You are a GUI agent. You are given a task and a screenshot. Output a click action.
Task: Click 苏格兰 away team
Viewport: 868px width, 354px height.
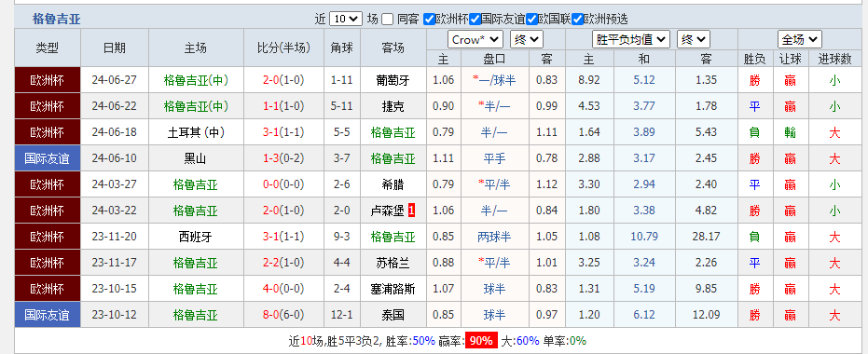[393, 263]
